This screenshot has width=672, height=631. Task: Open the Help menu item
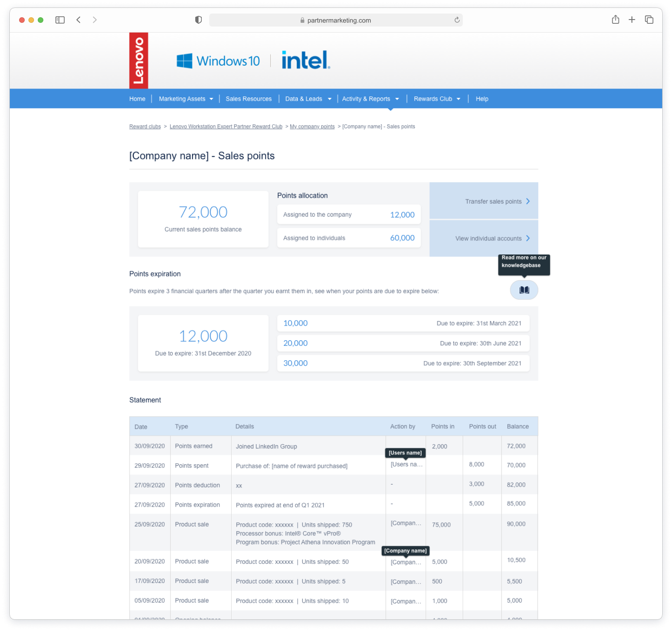[x=482, y=99]
